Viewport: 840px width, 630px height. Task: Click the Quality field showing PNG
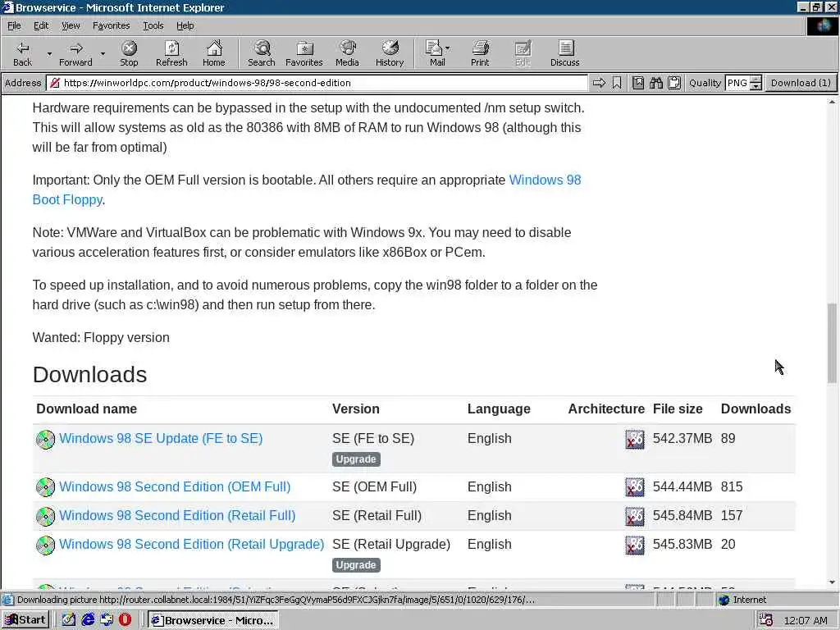point(737,83)
